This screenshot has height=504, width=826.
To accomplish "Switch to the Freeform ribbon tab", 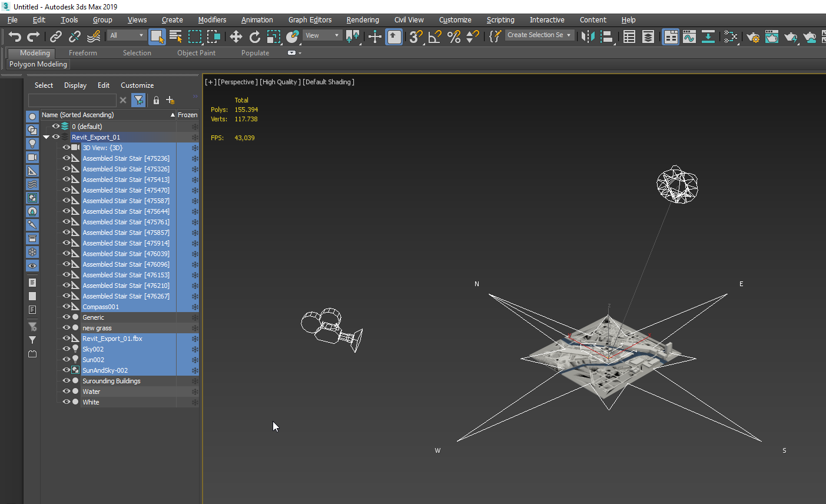I will point(82,53).
